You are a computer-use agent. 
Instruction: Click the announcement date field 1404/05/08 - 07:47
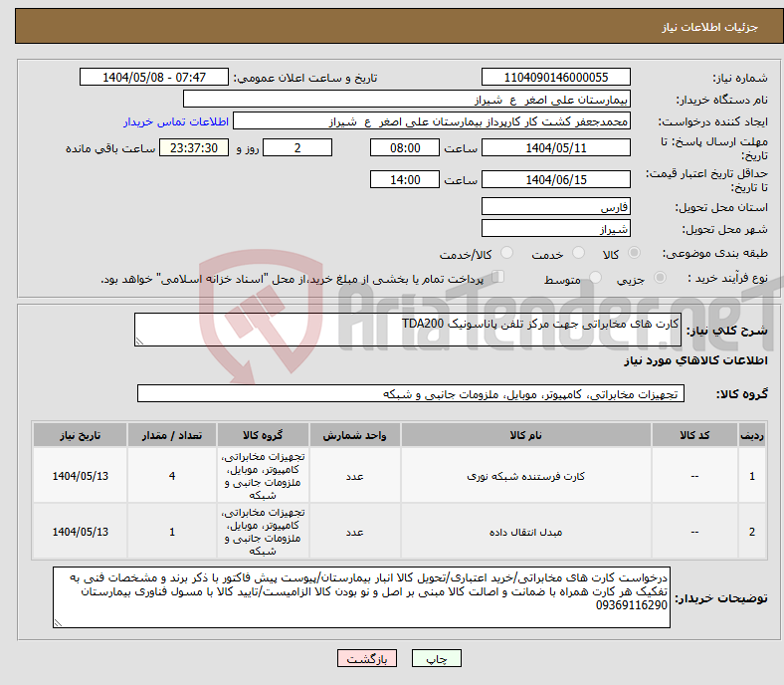pyautogui.click(x=154, y=77)
